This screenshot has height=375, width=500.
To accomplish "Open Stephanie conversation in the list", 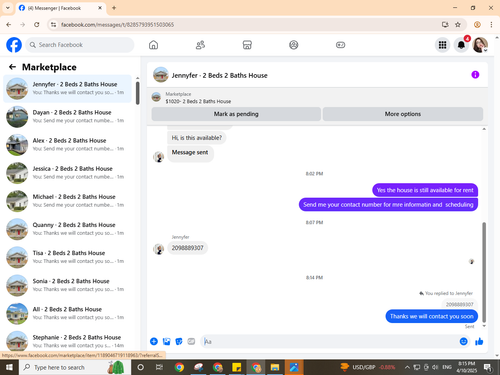I will (67, 341).
